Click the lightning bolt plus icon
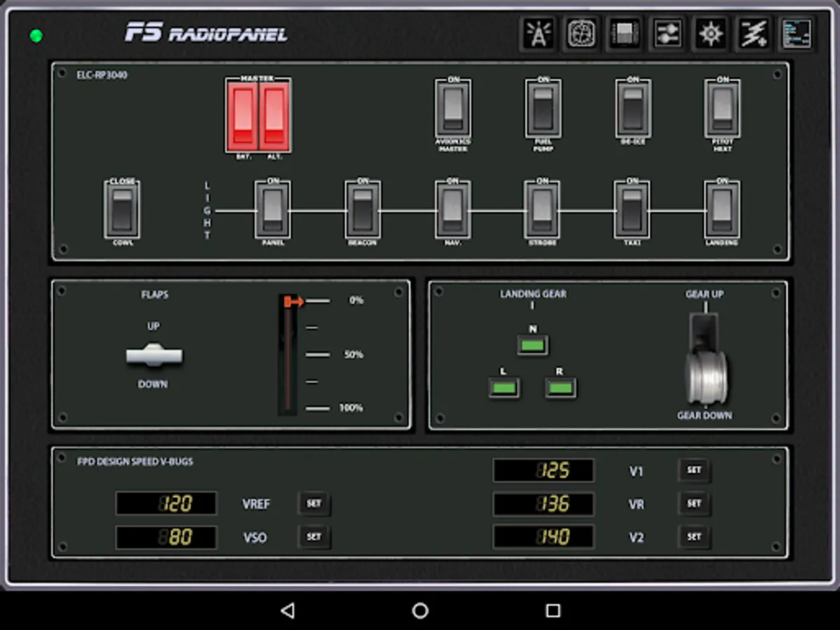Image resolution: width=840 pixels, height=630 pixels. point(754,34)
